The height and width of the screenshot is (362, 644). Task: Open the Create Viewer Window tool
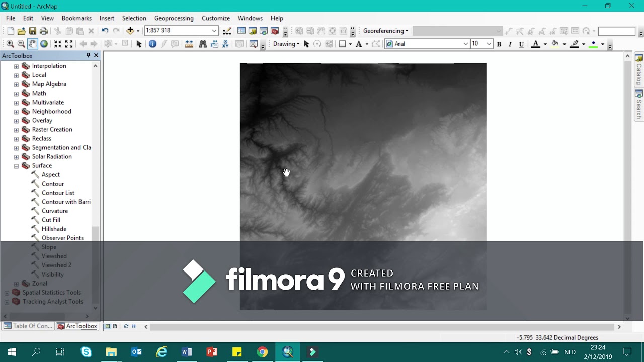coord(254,44)
